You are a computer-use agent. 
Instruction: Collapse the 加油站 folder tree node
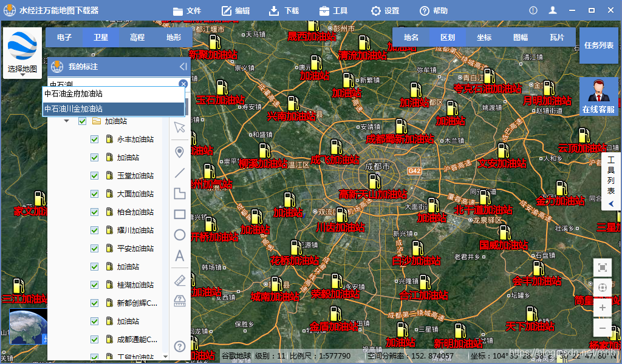coord(66,121)
